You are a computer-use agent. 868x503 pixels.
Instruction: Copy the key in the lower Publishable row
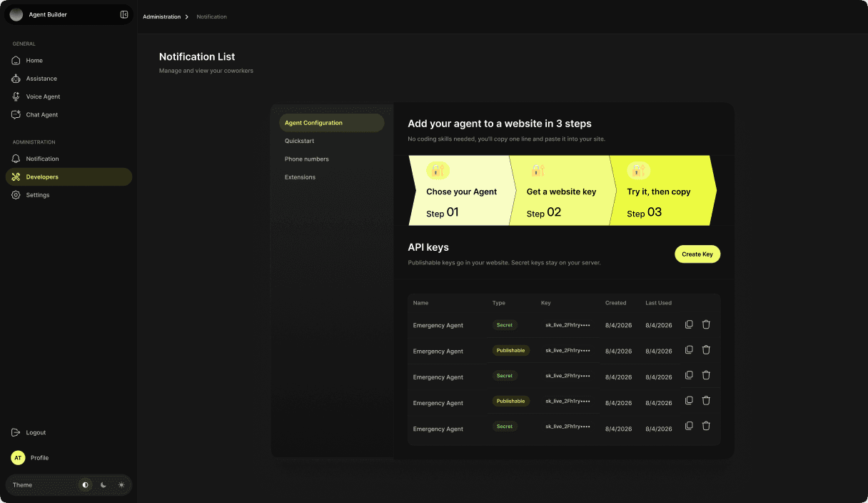coord(689,401)
